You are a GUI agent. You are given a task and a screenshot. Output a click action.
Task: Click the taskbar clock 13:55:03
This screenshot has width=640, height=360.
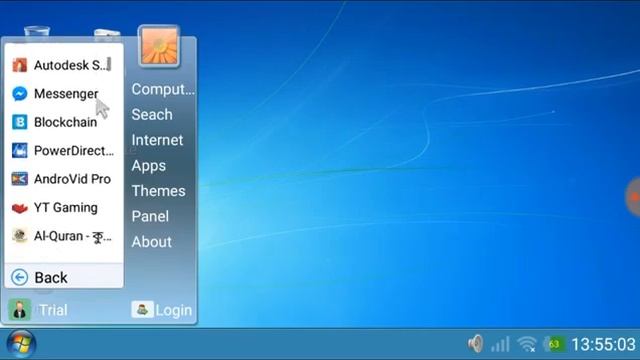tap(603, 344)
